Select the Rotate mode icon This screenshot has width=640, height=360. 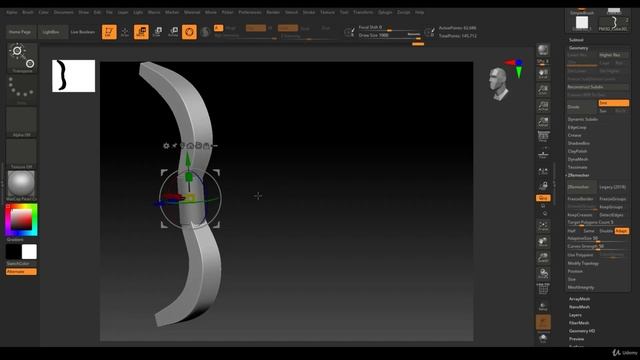coord(173,32)
